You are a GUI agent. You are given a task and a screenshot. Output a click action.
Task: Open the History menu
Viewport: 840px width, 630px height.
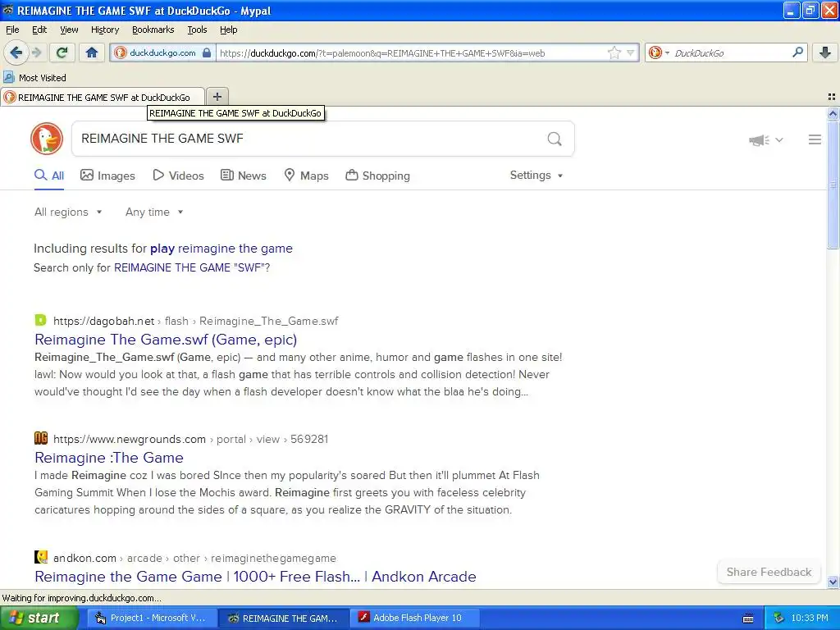pos(105,30)
